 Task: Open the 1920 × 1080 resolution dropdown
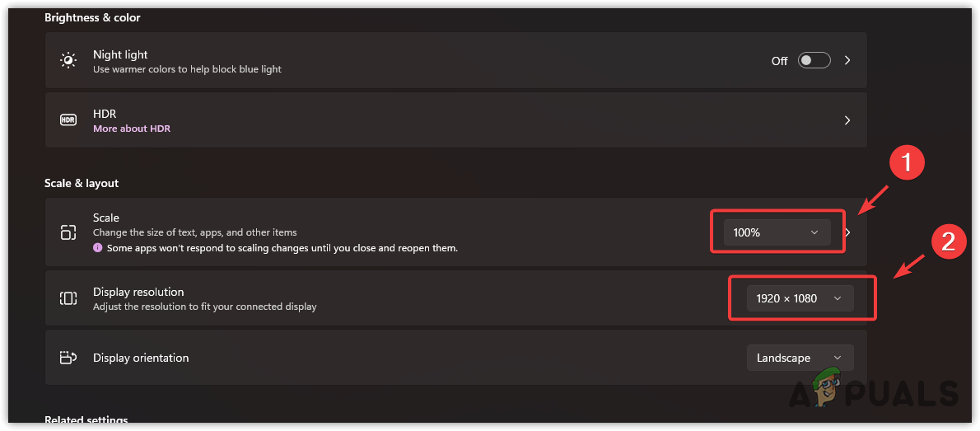click(800, 298)
